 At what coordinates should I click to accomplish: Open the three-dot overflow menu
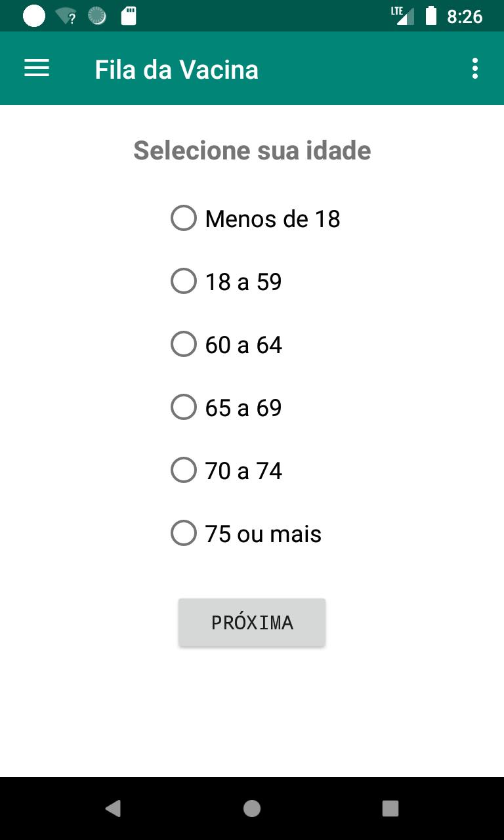474,68
